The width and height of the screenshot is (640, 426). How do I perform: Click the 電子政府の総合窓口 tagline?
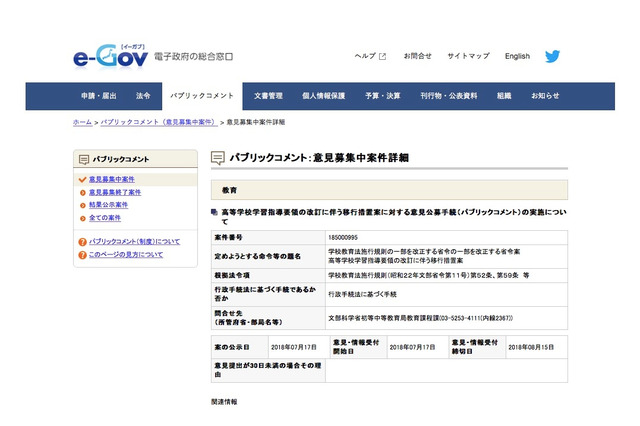coord(193,57)
